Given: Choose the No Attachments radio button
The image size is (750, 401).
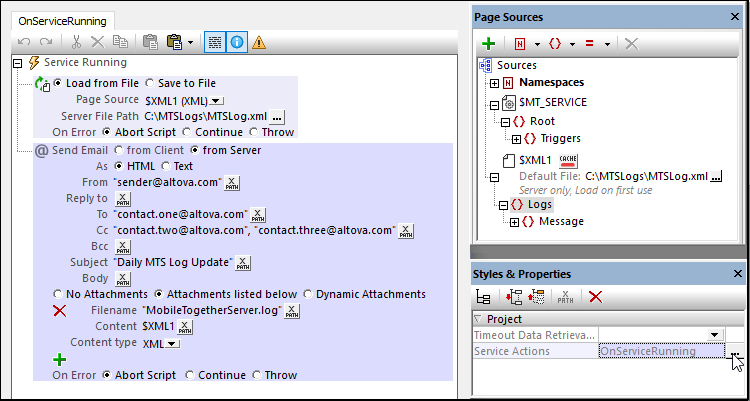Looking at the screenshot, I should click(57, 295).
